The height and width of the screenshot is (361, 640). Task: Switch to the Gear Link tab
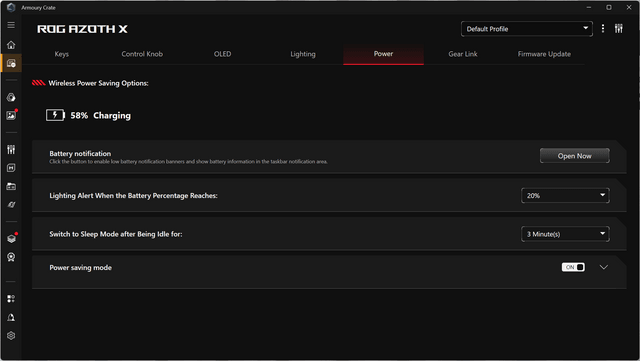tap(463, 54)
